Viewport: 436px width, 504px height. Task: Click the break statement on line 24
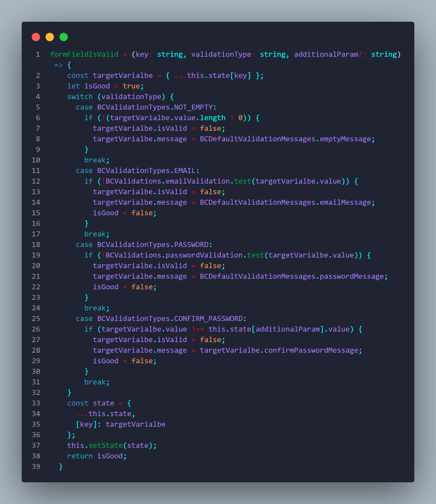click(97, 308)
